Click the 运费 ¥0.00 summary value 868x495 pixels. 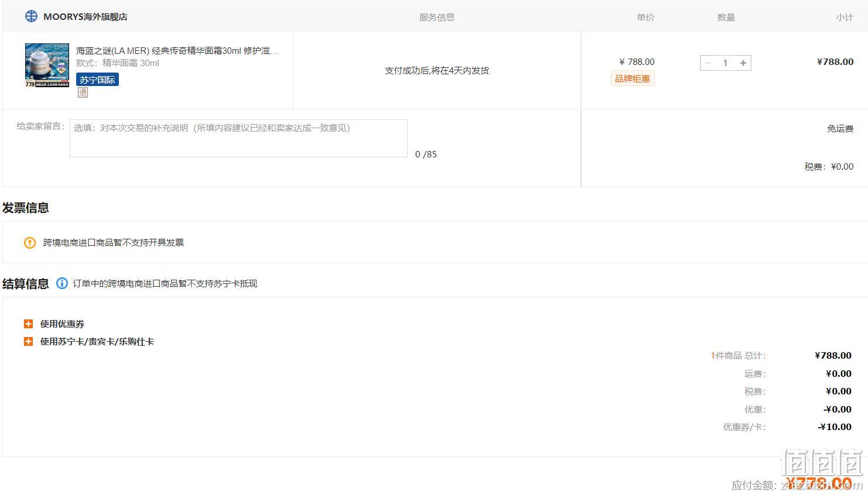839,373
